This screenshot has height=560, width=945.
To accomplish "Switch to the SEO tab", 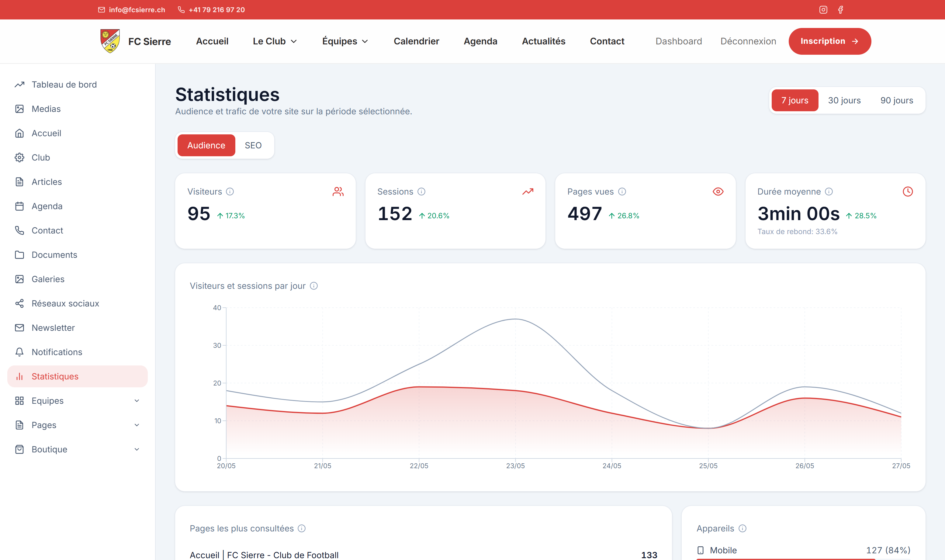I will (253, 145).
